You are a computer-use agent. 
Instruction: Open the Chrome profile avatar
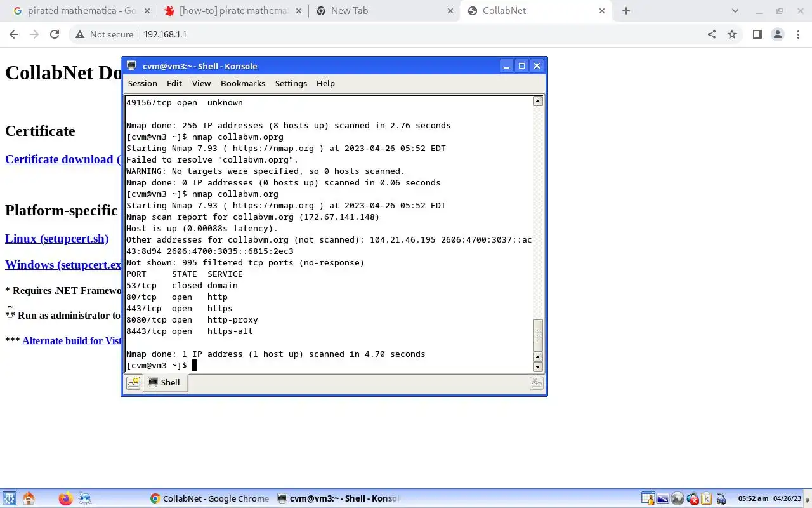[778, 34]
